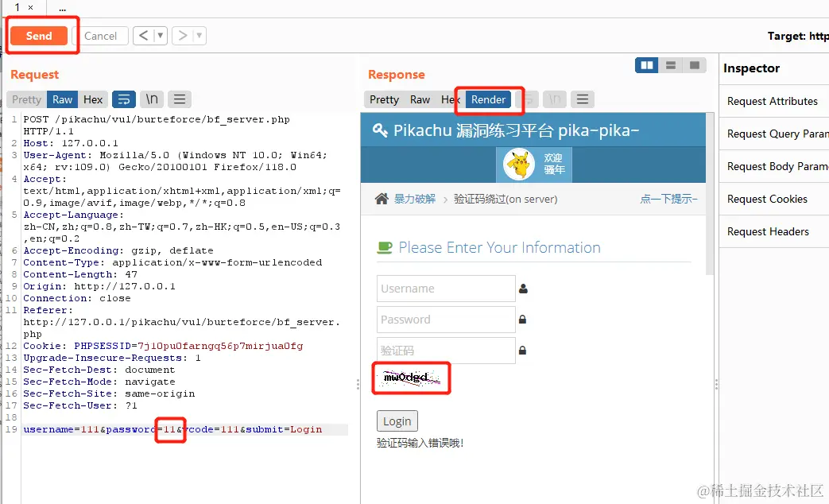Select the Response Render tab

click(x=489, y=99)
